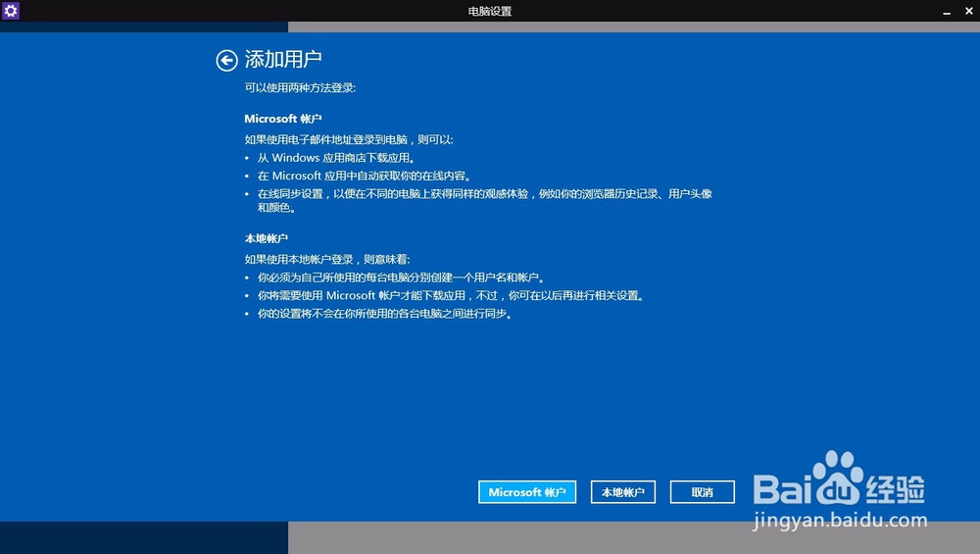This screenshot has width=980, height=554.
Task: Click the Microsoft 帐户 section heading
Action: tap(283, 119)
